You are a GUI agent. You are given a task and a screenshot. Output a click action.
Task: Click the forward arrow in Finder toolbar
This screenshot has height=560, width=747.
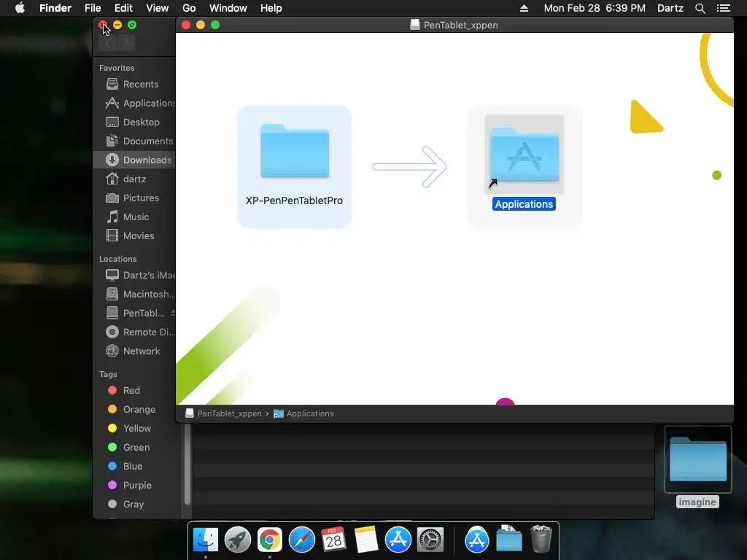pyautogui.click(x=127, y=43)
